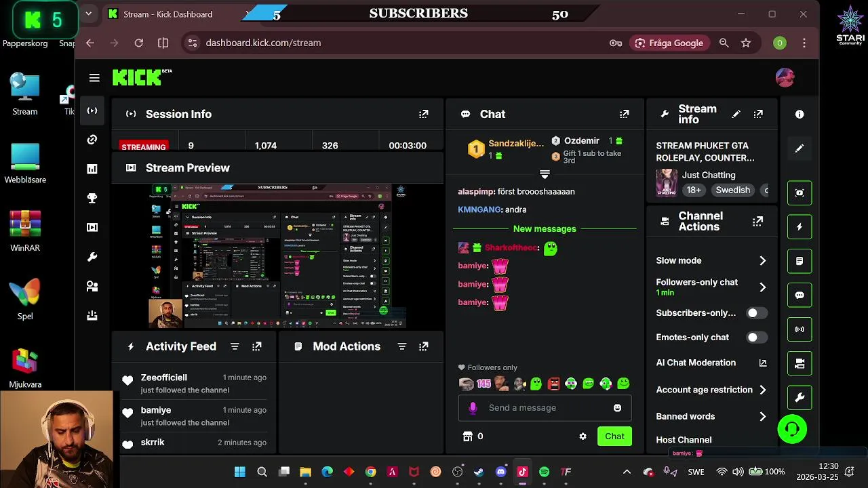Open the link icon in left sidebar
This screenshot has height=488, width=868.
pyautogui.click(x=92, y=140)
